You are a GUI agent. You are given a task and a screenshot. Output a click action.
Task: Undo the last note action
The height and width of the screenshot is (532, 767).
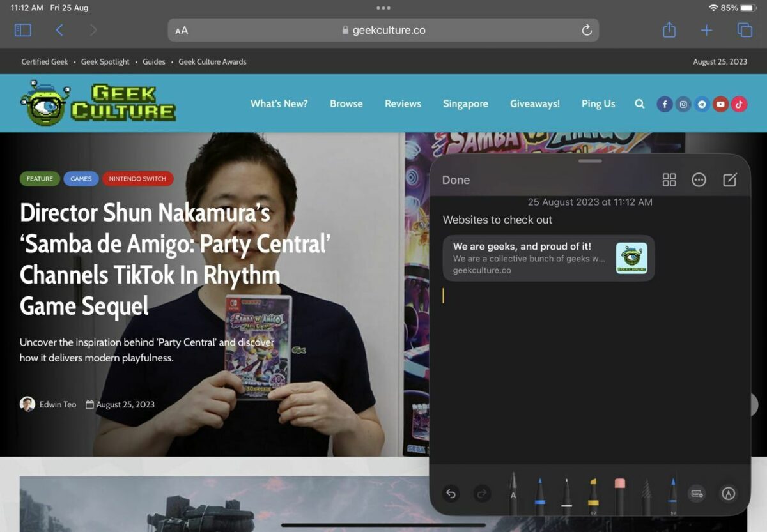pos(451,493)
